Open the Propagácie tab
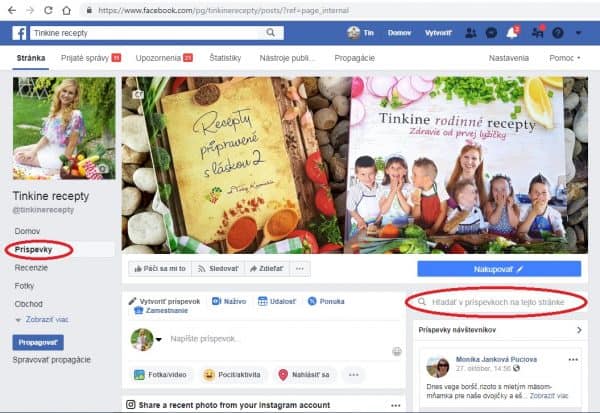This screenshot has height=413, width=600. point(354,58)
